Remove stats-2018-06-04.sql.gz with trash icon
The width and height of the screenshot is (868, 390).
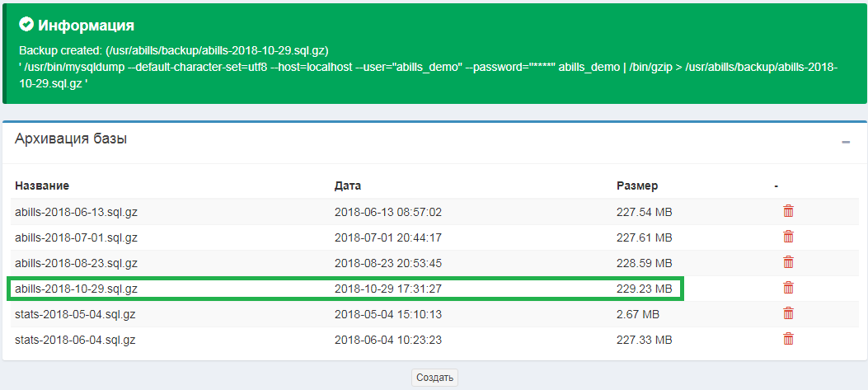788,339
